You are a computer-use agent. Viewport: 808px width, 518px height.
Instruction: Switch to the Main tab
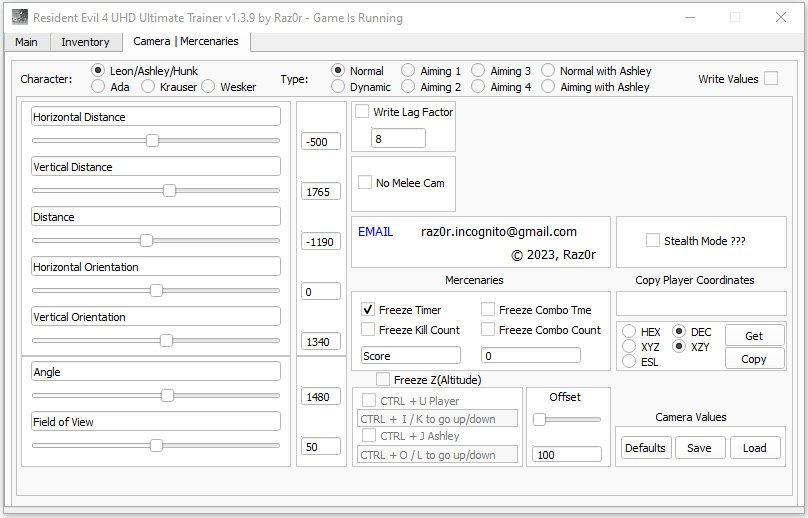[26, 42]
